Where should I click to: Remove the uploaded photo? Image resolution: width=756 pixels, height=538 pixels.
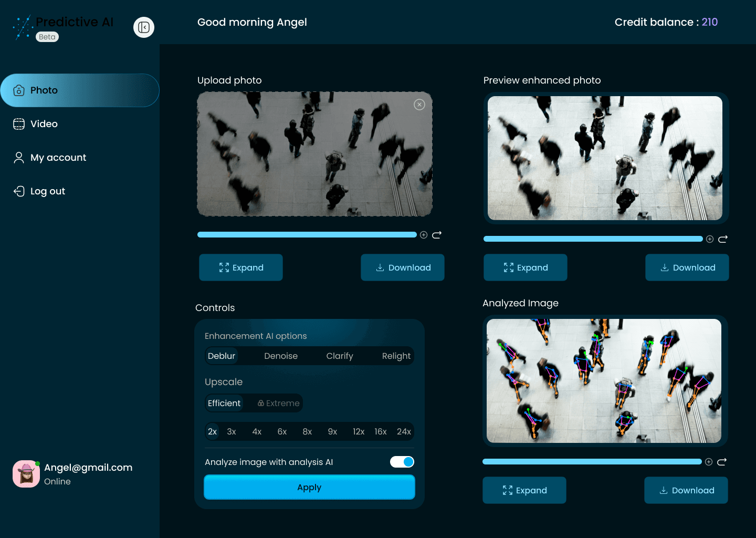click(x=419, y=105)
